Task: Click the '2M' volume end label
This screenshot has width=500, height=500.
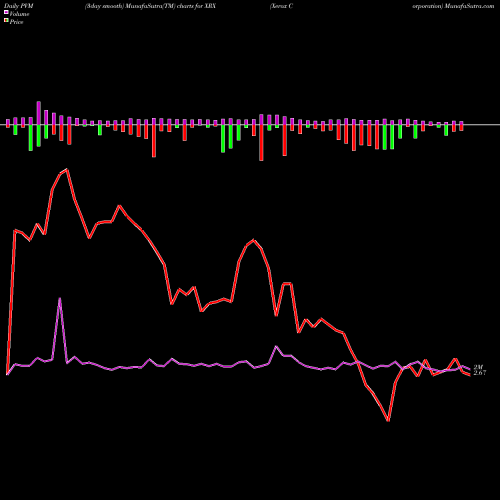Action: 478,367
